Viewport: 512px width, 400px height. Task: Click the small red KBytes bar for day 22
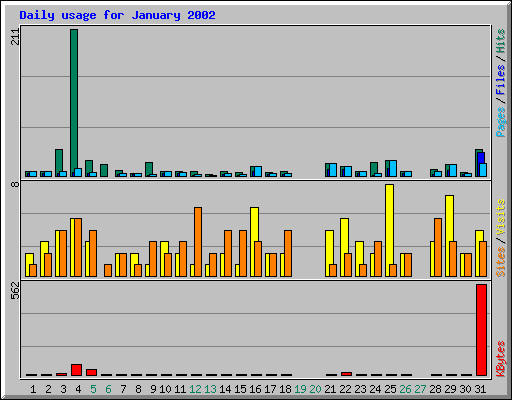(x=346, y=374)
